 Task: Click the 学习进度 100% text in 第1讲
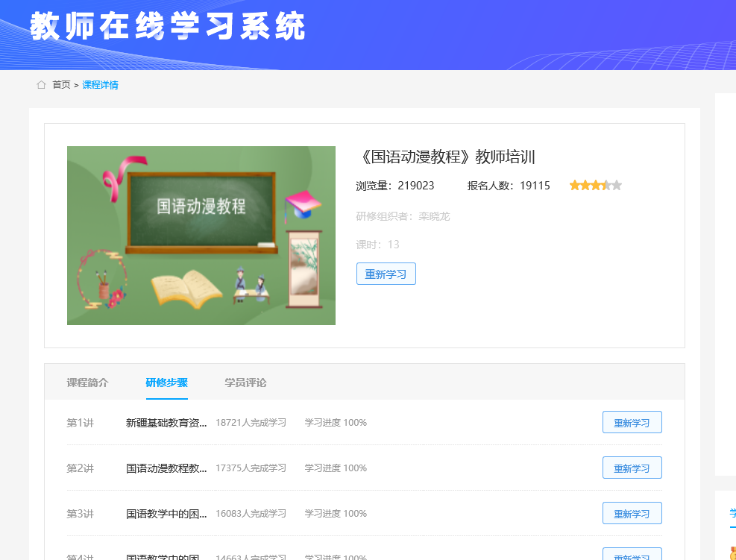pyautogui.click(x=336, y=423)
